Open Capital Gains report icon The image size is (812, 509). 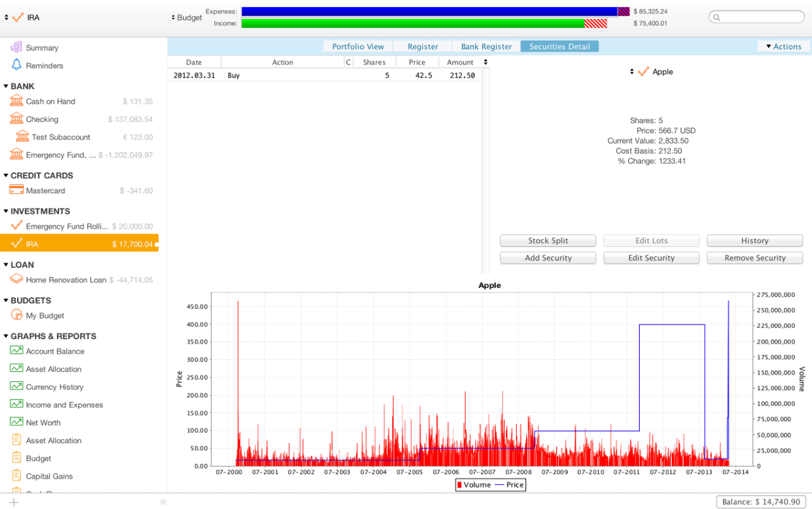(16, 476)
